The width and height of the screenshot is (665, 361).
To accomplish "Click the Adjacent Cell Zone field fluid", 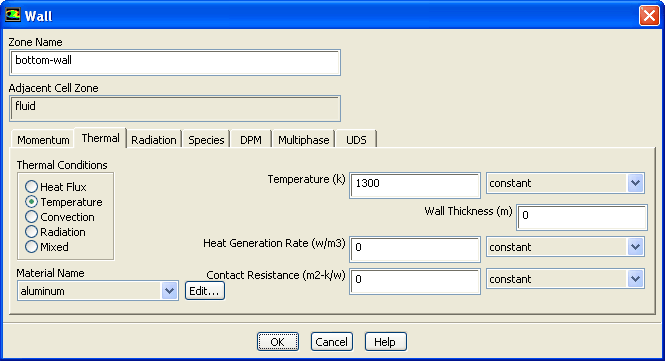I will [175, 108].
